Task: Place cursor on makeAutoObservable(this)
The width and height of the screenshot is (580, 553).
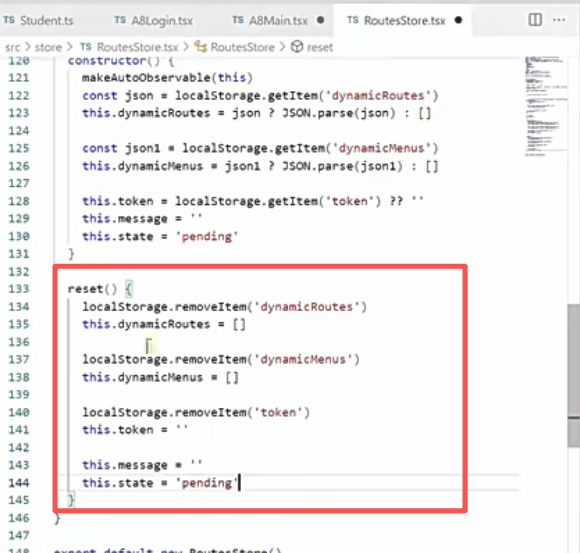Action: [x=167, y=78]
